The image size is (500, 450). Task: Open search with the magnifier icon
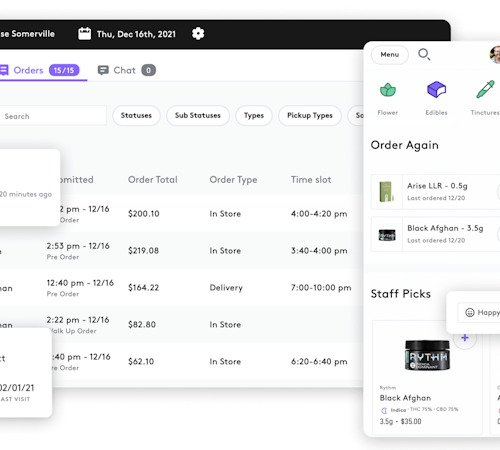coord(424,54)
